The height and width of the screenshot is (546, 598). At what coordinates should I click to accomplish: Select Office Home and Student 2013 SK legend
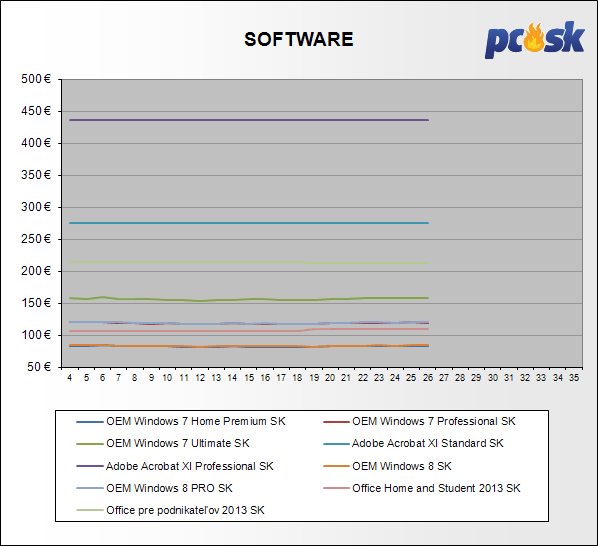coord(422,488)
